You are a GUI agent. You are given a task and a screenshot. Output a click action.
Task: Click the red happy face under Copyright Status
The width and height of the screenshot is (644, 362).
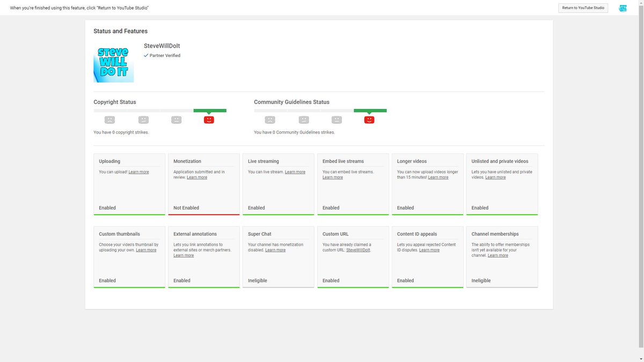209,120
